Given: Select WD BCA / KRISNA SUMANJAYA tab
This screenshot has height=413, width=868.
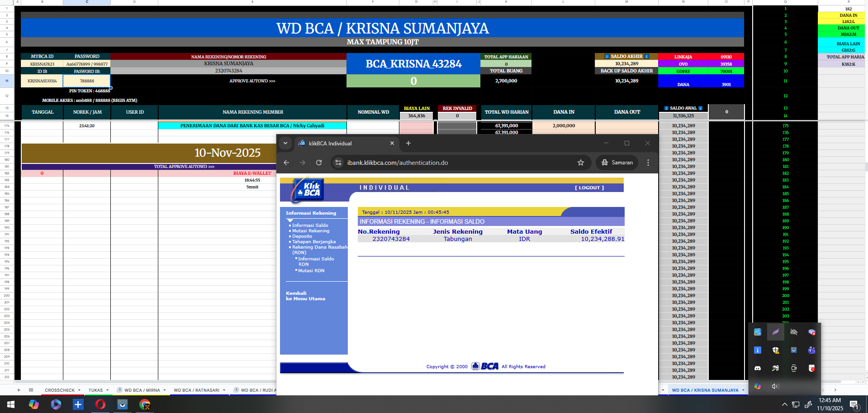Looking at the screenshot, I should 705,390.
